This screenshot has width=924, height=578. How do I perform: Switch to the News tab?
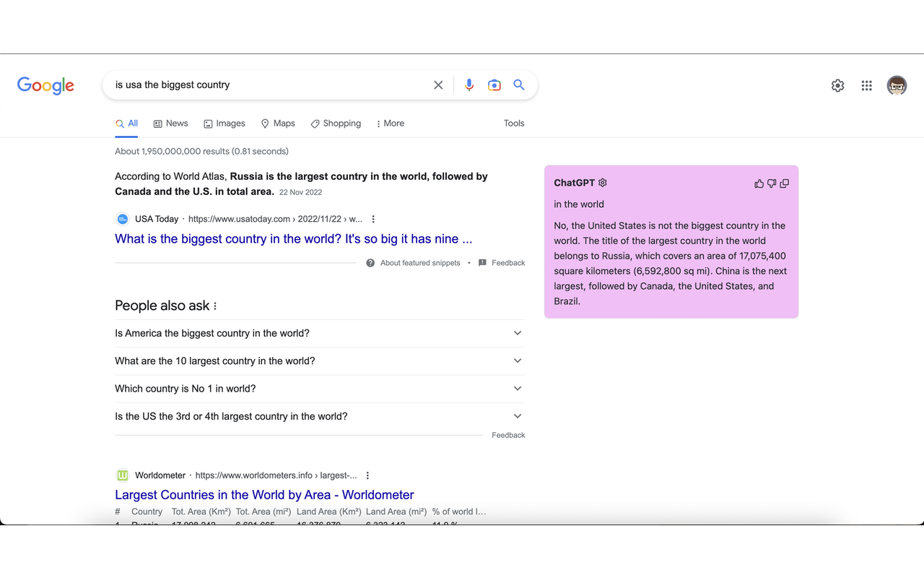point(170,124)
